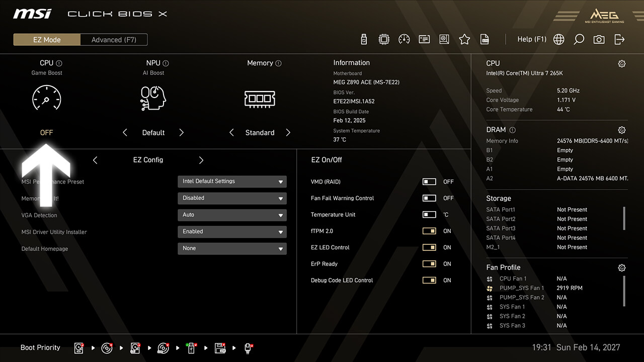
Task: Open the Favorites star icon
Action: 464,39
